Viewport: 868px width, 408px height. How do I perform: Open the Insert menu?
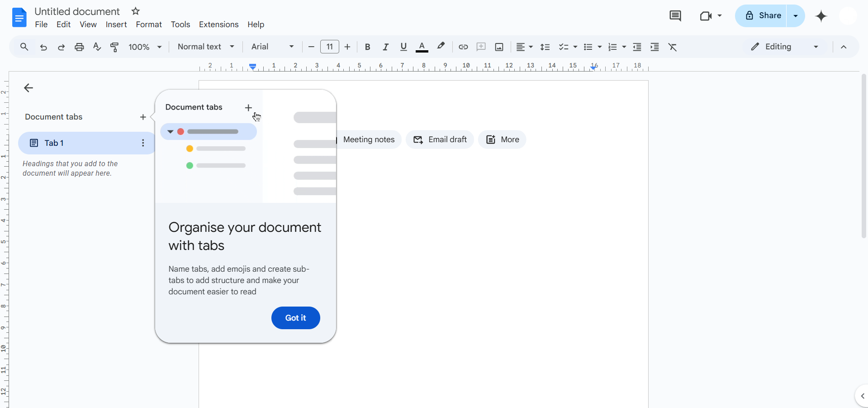(x=116, y=24)
